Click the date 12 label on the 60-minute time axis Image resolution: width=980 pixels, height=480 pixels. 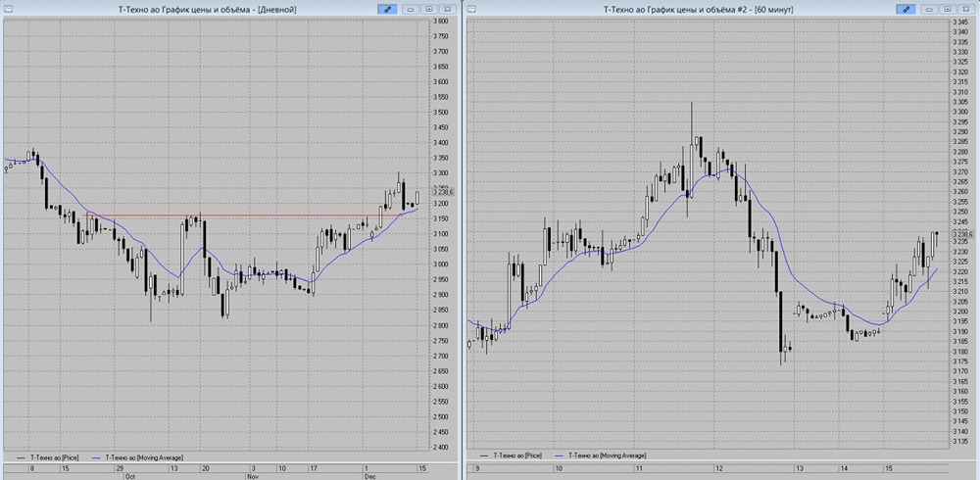pyautogui.click(x=719, y=467)
